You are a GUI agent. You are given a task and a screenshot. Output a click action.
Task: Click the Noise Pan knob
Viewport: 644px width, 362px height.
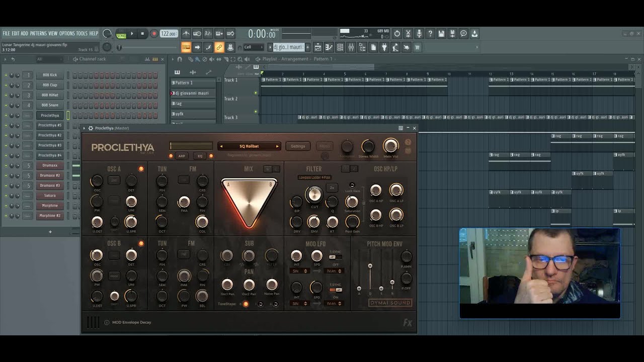pos(271,285)
